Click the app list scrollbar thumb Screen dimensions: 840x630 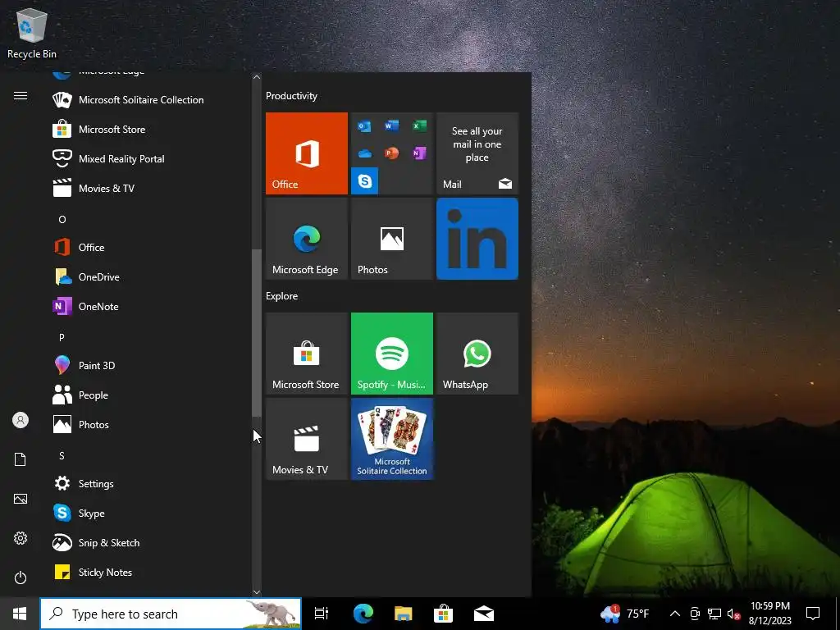coord(257,332)
